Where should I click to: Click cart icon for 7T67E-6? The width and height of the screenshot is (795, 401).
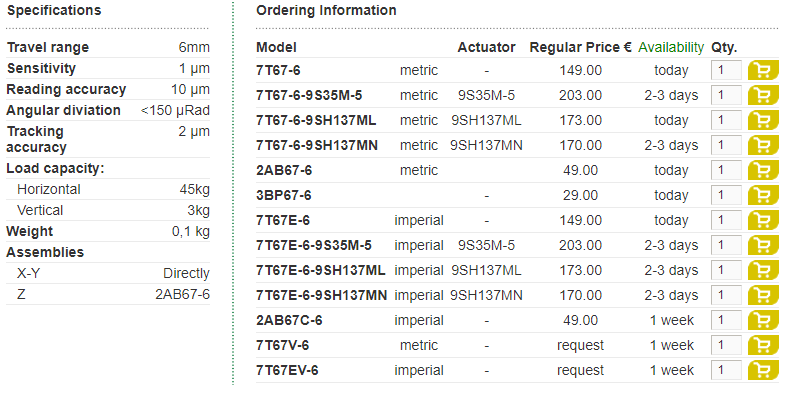point(763,220)
